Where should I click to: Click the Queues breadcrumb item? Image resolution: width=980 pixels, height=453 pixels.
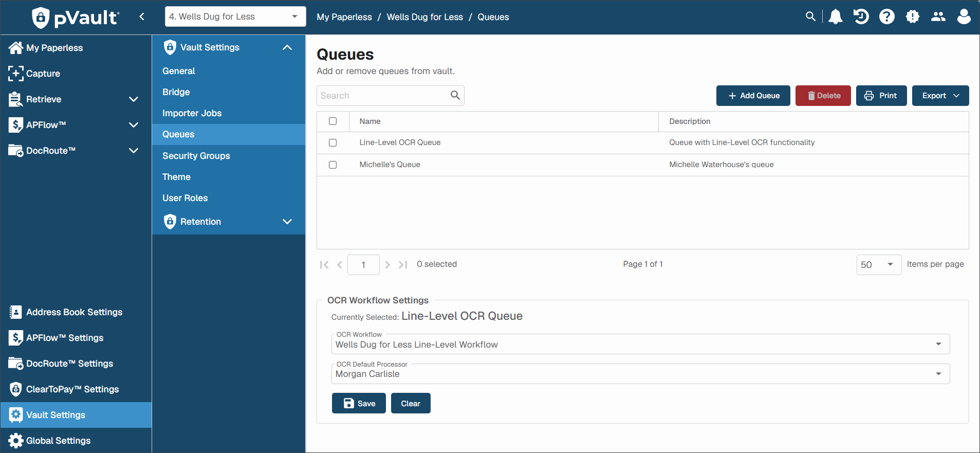(x=493, y=17)
